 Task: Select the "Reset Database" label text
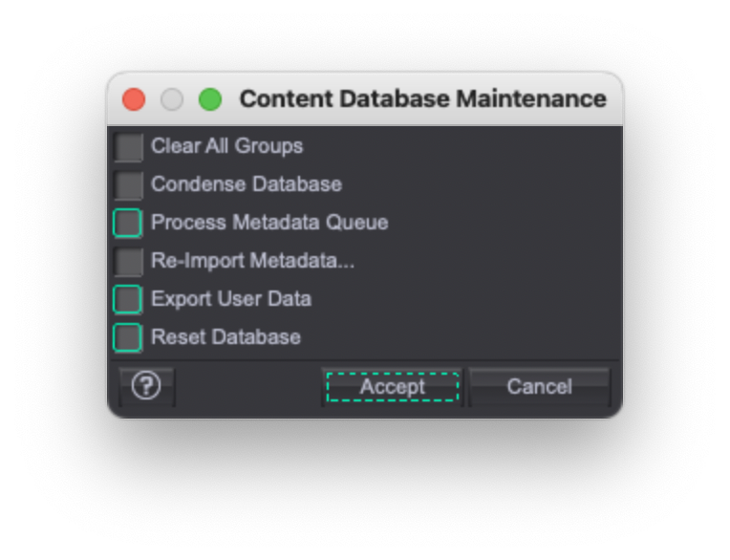pyautogui.click(x=225, y=337)
